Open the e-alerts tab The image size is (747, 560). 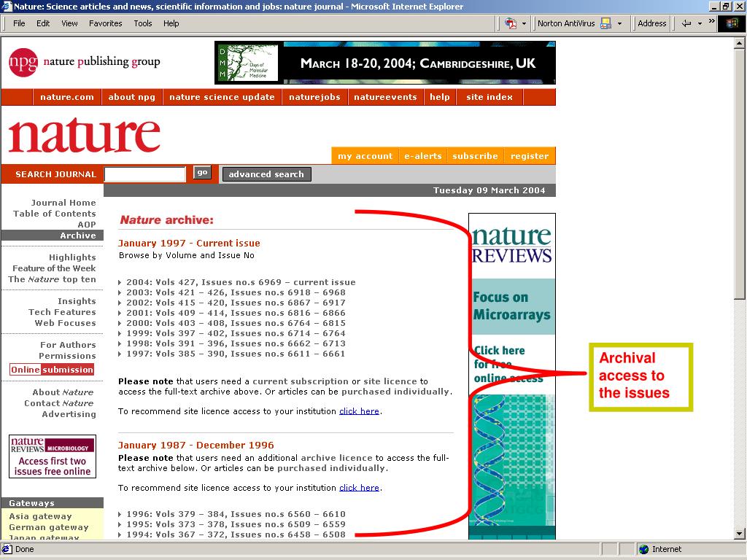[422, 156]
